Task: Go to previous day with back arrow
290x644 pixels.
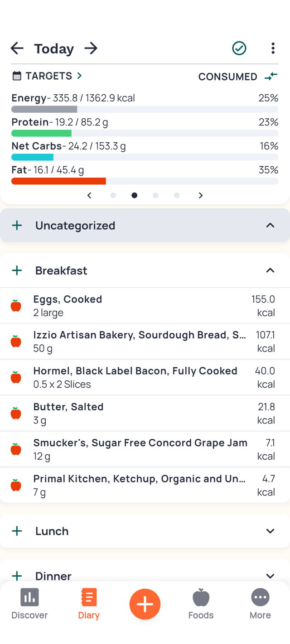Action: tap(17, 48)
